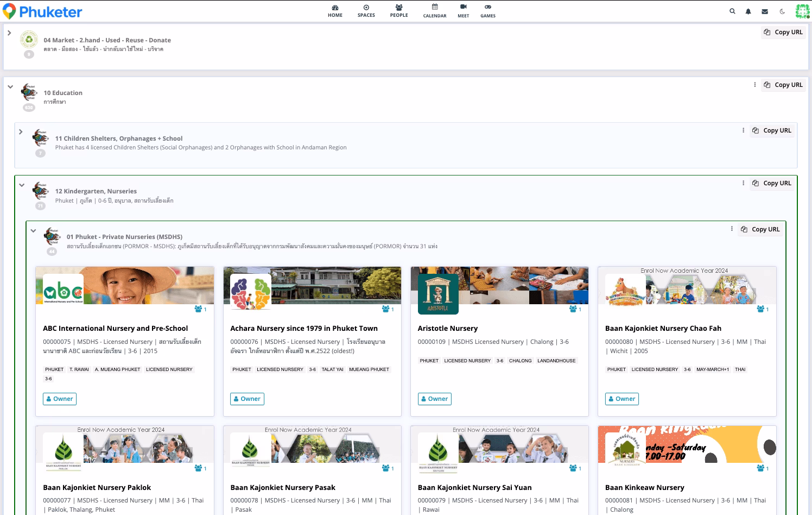Open Games in top navigation
Viewport: 812px width, 515px height.
coord(488,11)
